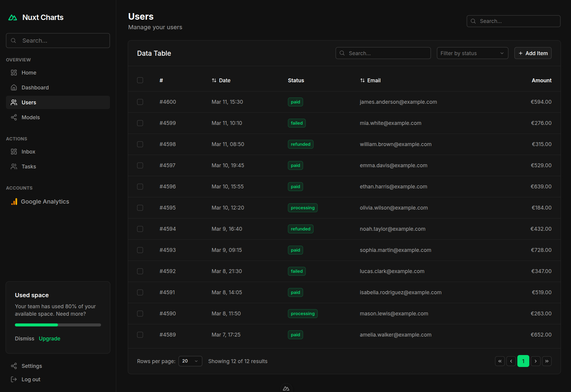Select page 1 in pagination
Image resolution: width=571 pixels, height=392 pixels.
(x=523, y=361)
